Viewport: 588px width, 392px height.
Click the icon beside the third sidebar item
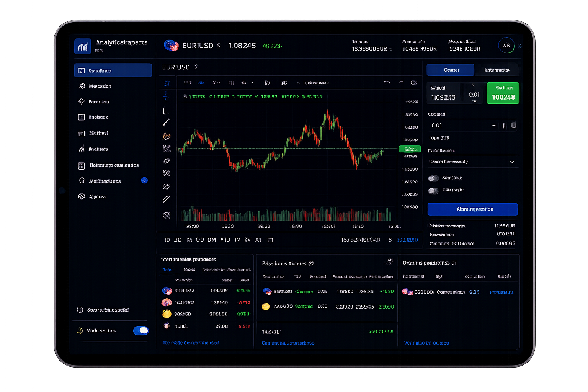pyautogui.click(x=81, y=101)
